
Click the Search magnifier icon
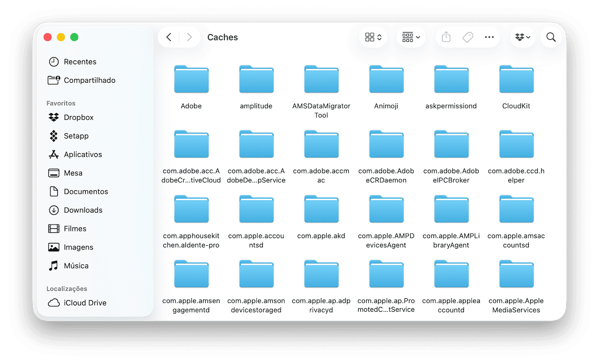(551, 37)
